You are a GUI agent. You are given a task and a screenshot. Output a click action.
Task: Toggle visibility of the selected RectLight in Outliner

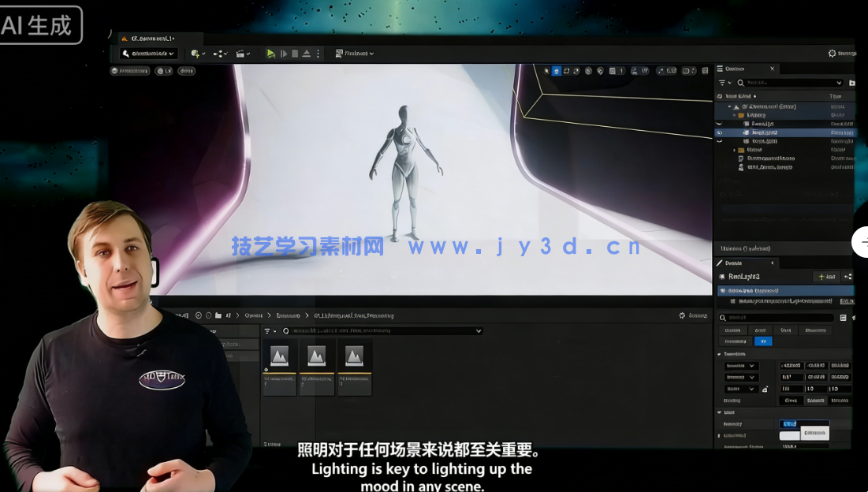718,132
